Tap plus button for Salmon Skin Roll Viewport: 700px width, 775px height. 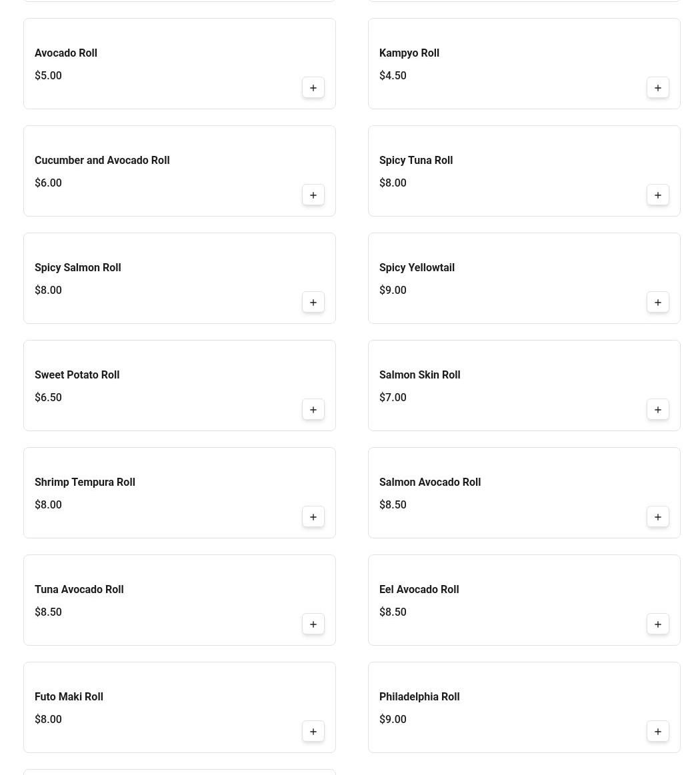(658, 410)
